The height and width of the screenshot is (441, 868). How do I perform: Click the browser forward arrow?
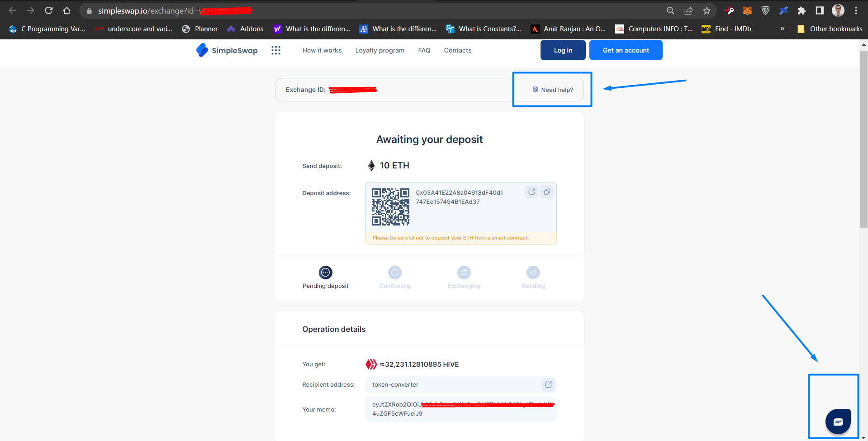[30, 10]
